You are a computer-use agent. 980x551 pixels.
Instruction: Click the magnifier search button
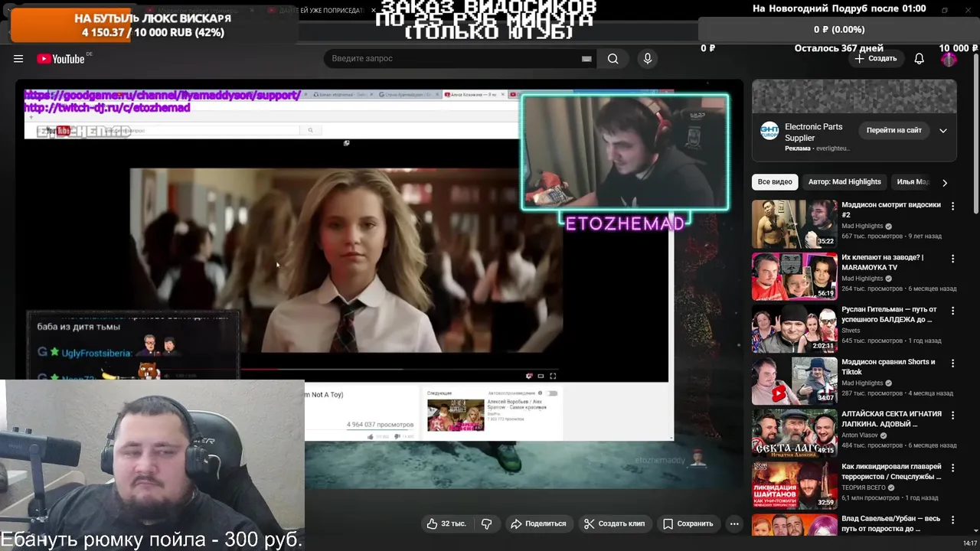(613, 59)
